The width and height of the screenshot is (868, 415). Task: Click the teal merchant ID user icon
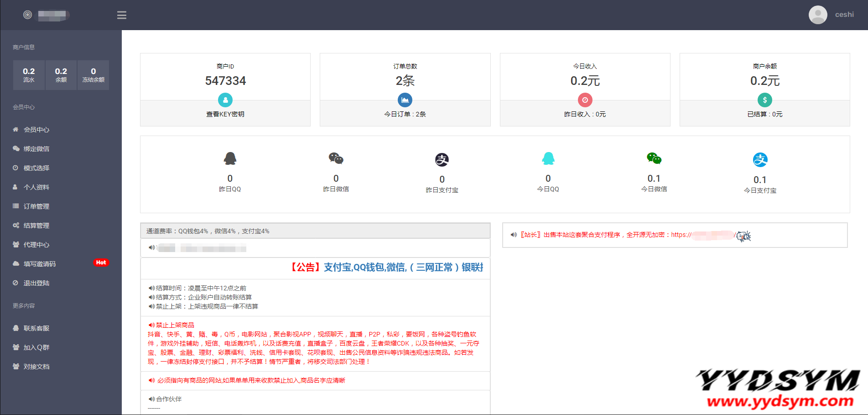tap(225, 100)
